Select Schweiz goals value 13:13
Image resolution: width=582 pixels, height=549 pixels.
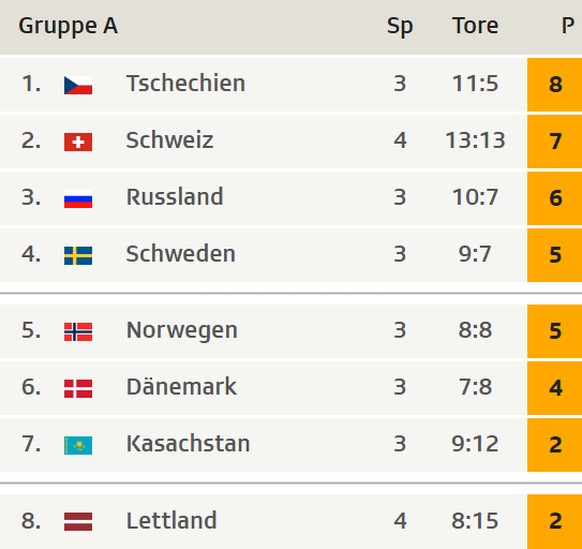[x=475, y=140]
